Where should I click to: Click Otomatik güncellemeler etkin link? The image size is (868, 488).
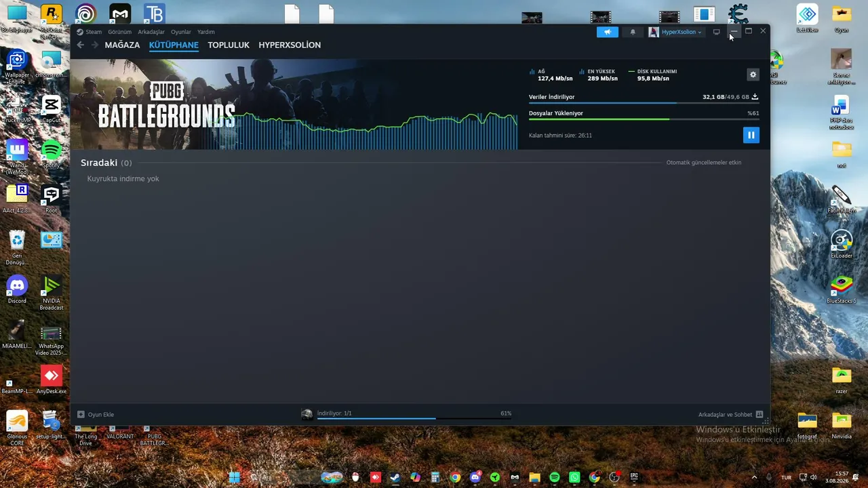[704, 163]
